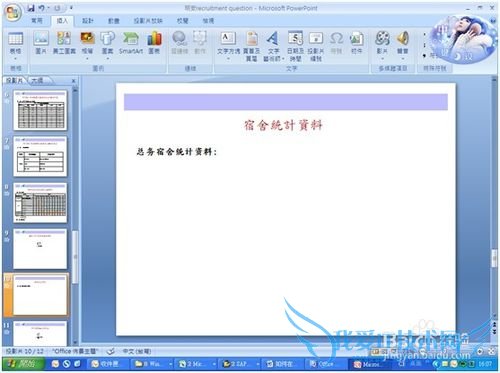Select slide 8 thumbnail with colored grid

[40, 202]
